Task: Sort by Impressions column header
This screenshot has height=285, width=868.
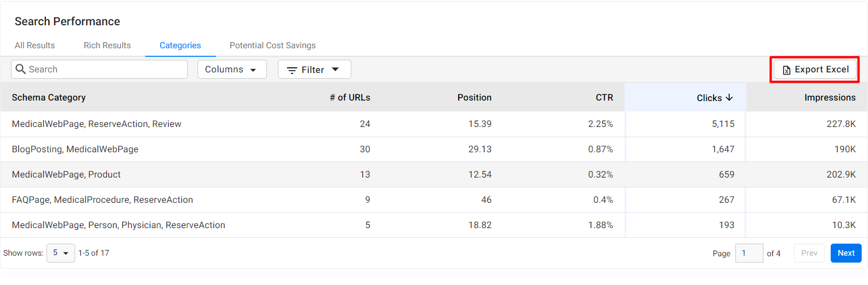Action: [830, 98]
